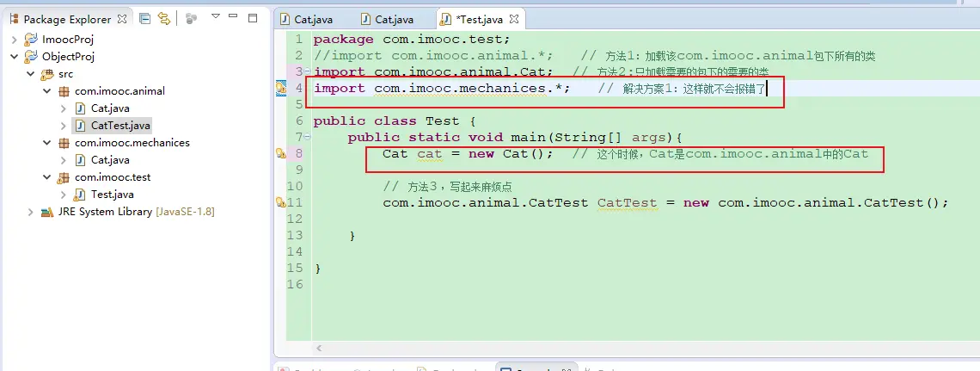Expand the JRE System Library node

pyautogui.click(x=31, y=212)
